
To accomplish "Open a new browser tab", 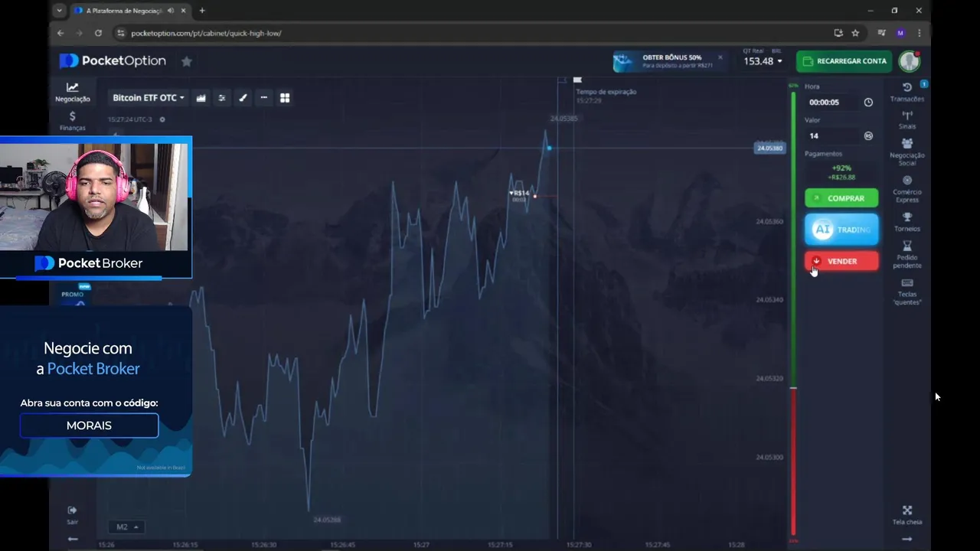I will point(202,11).
